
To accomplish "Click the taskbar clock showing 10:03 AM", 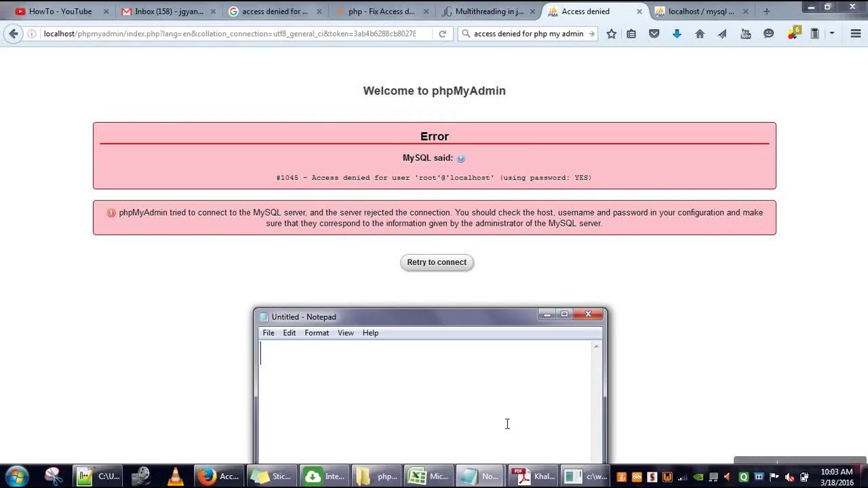I will (x=836, y=477).
